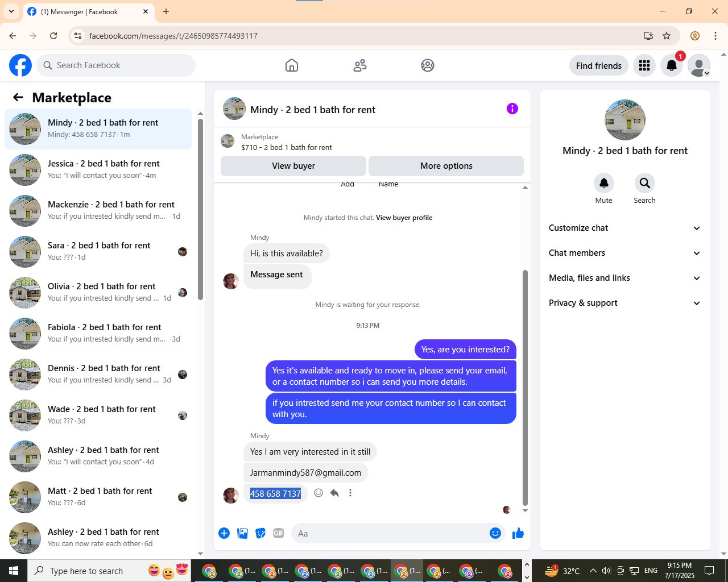The width and height of the screenshot is (728, 582).
Task: Open Mackenzie's 2 bed 1 bath chat
Action: click(98, 211)
